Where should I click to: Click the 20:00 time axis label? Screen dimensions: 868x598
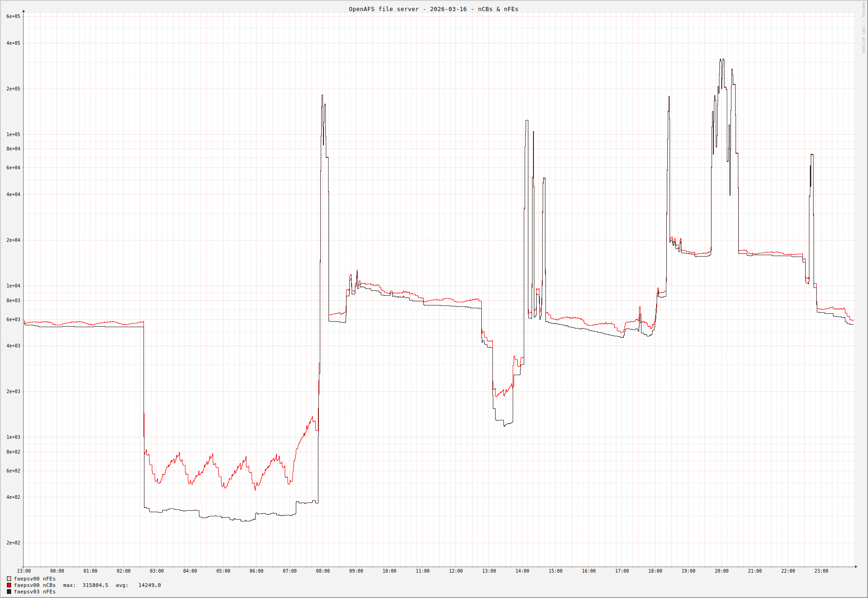(x=722, y=571)
